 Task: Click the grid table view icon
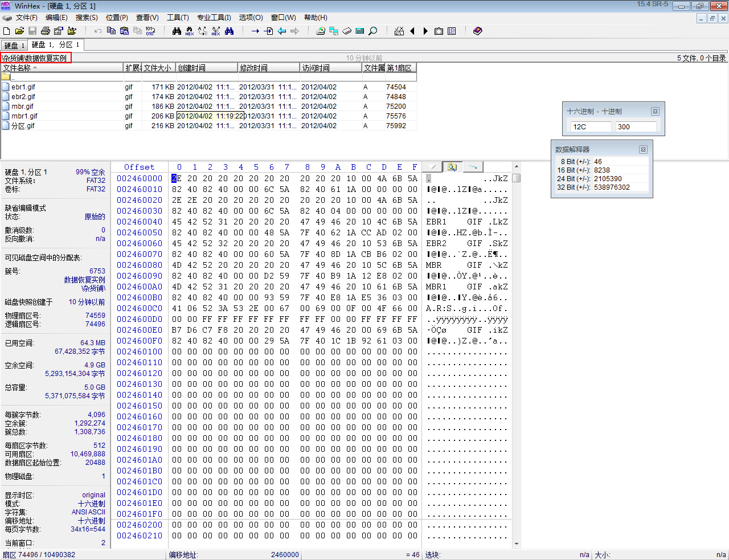pyautogui.click(x=452, y=31)
